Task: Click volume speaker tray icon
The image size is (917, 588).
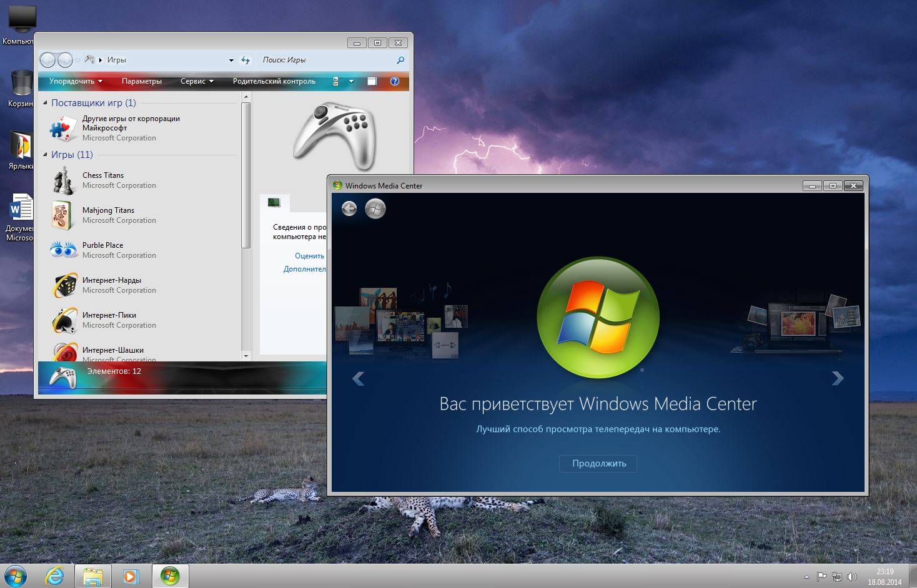Action: pyautogui.click(x=851, y=577)
